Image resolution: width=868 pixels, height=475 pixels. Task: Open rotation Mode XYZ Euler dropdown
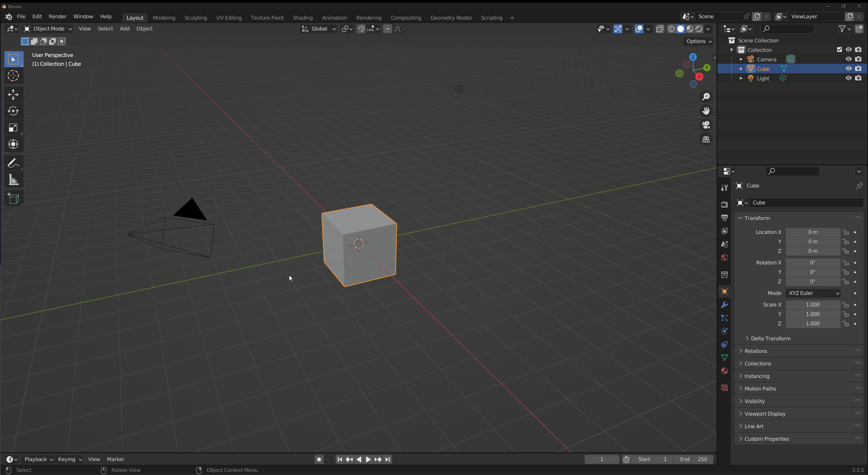813,293
